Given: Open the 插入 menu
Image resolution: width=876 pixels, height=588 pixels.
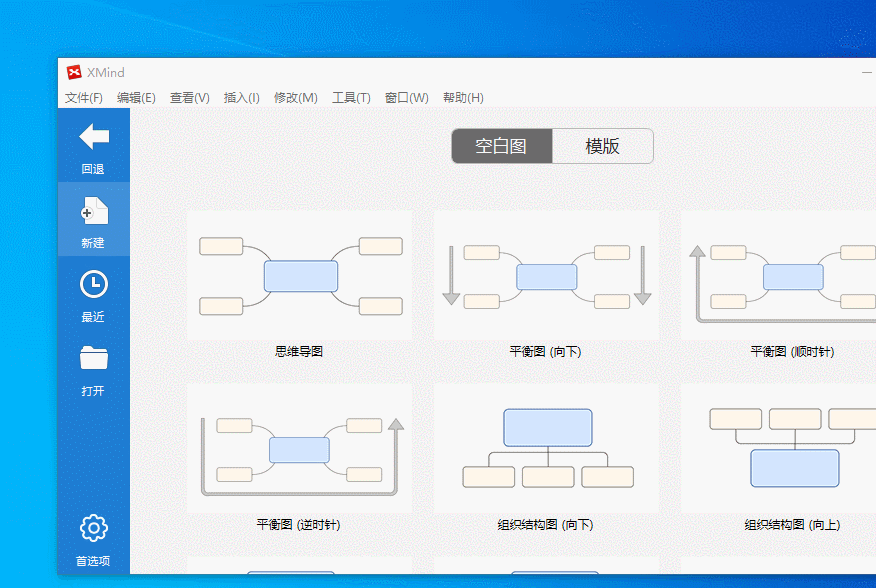Looking at the screenshot, I should point(241,97).
